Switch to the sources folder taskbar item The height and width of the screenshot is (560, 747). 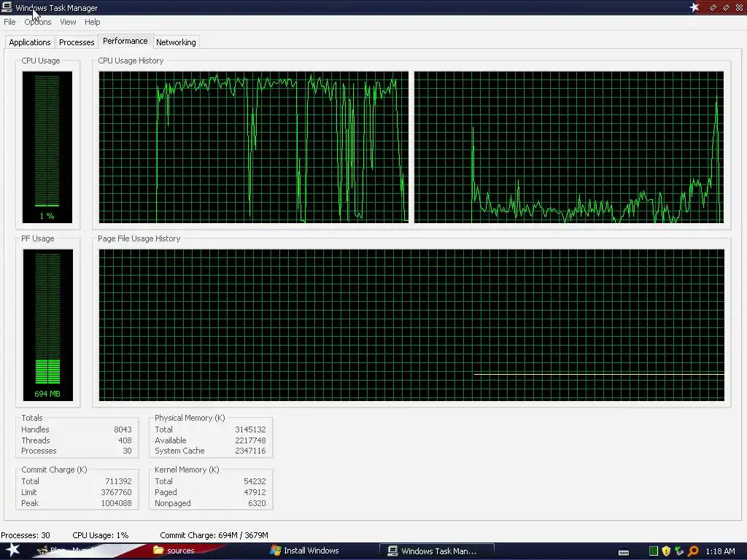(x=174, y=551)
